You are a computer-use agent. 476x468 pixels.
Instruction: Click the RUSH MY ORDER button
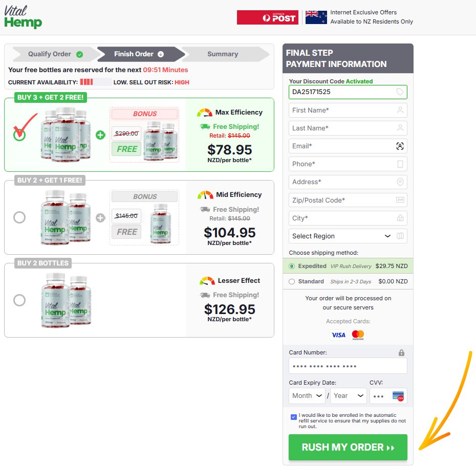point(348,447)
